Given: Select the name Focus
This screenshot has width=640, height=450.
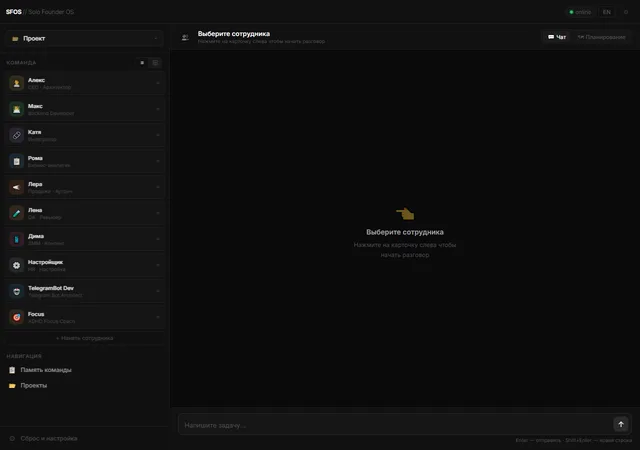Looking at the screenshot, I should pos(36,314).
